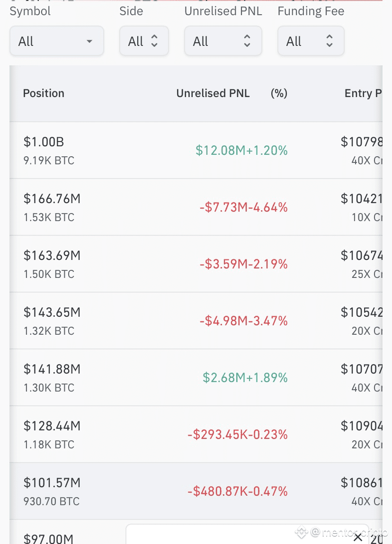Select the $101.57M 930.70 BTC row
392x544 pixels.
point(196,491)
